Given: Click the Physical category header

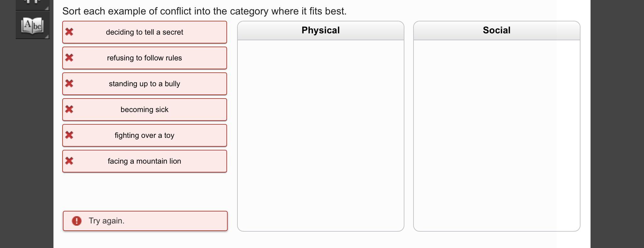Looking at the screenshot, I should point(320,30).
